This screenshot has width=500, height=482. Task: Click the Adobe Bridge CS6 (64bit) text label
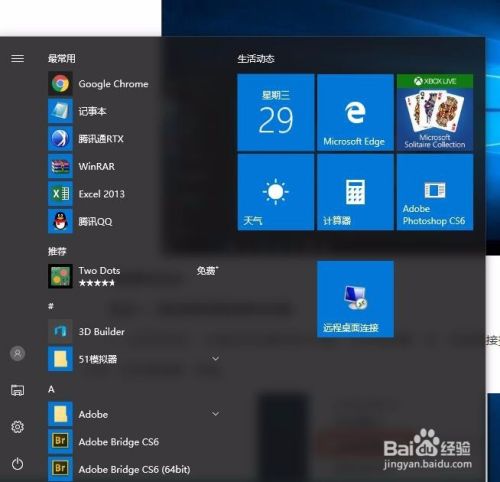(x=134, y=469)
